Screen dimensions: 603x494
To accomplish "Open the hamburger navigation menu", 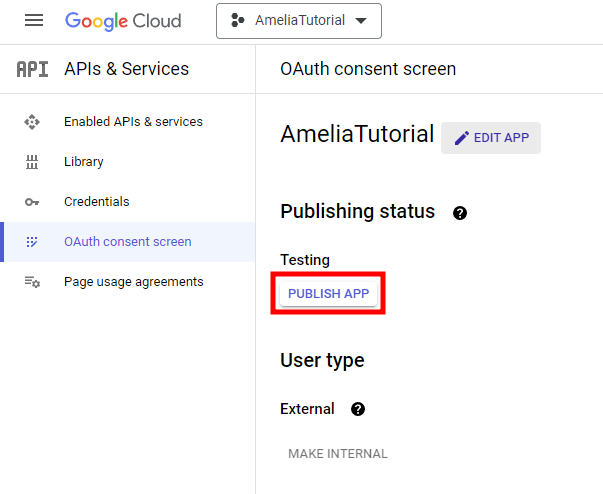I will click(x=34, y=20).
